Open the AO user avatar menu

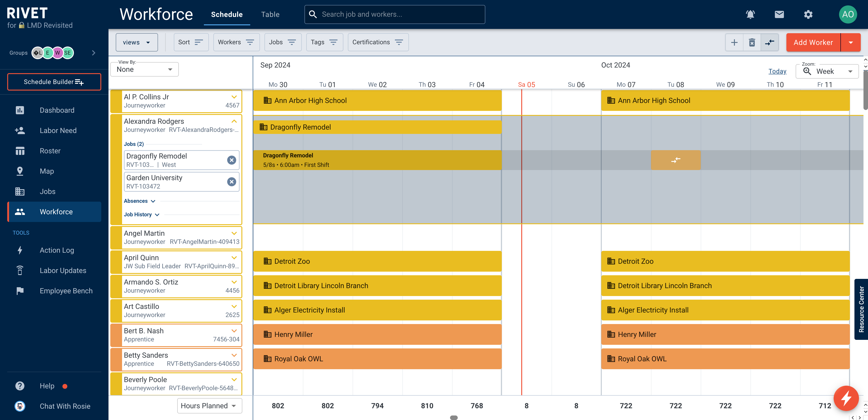(x=848, y=14)
